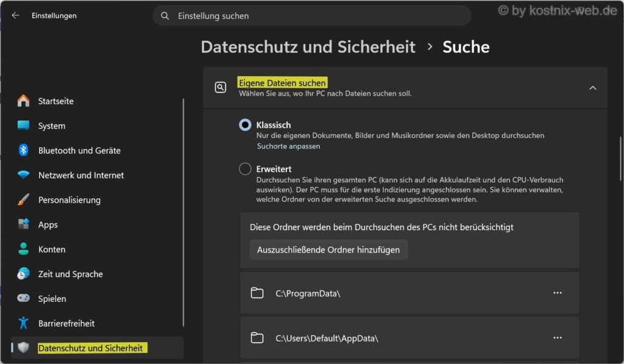624x364 pixels.
Task: Click the search icon beside Eigene Dateien suchen
Action: coord(221,88)
